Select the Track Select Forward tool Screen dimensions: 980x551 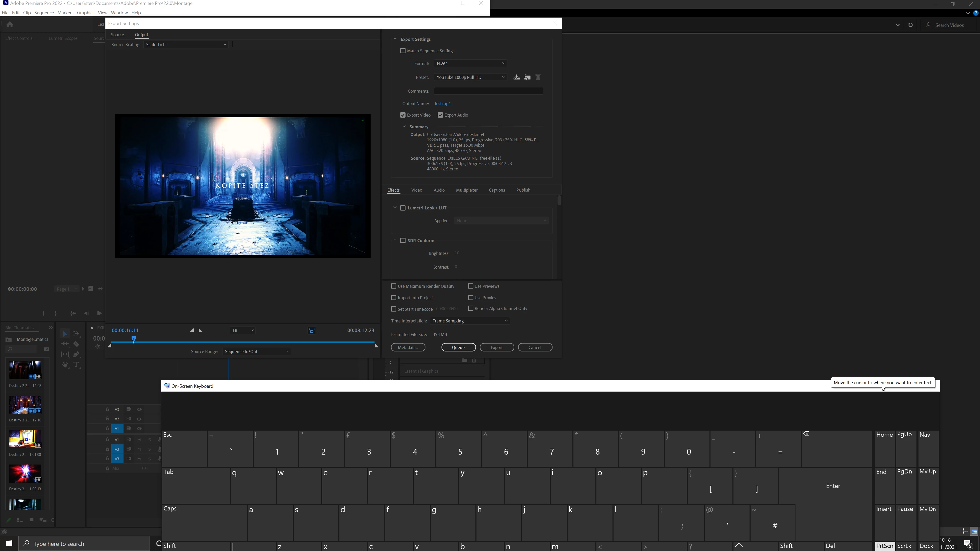tap(76, 333)
